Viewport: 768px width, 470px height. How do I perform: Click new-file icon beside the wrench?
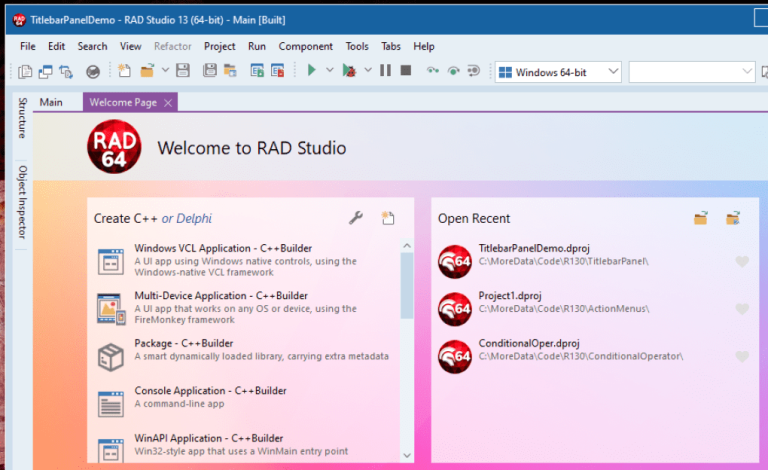point(388,218)
